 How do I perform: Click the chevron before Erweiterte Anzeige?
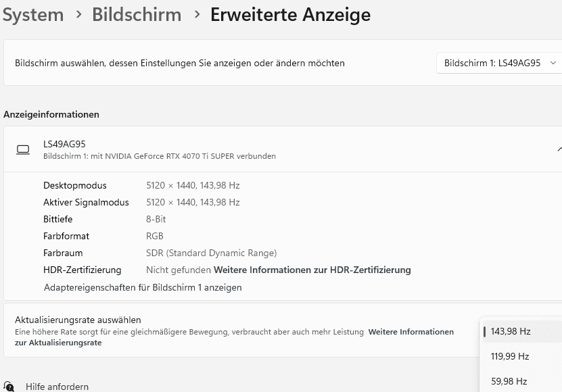coord(196,14)
